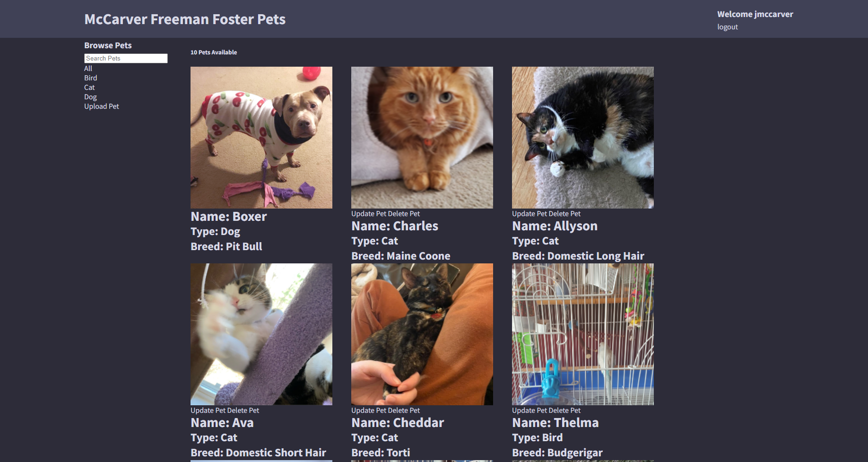Click Update Pet for Charles
This screenshot has width=868, height=462.
[x=369, y=214]
